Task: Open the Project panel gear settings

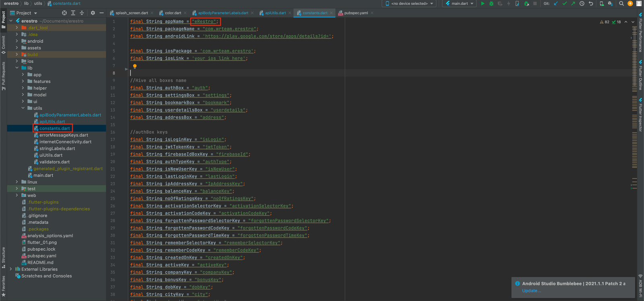Action: pos(93,13)
